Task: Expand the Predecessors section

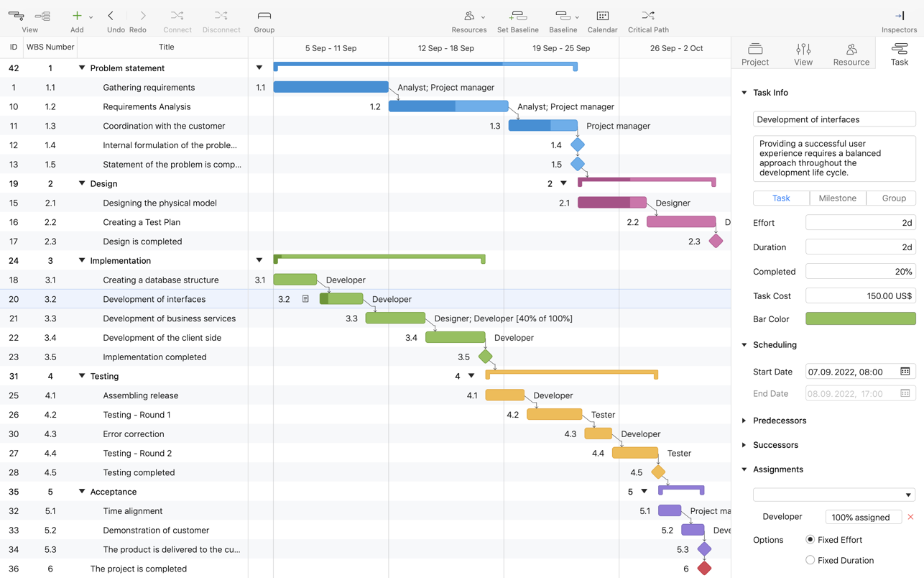Action: pyautogui.click(x=744, y=421)
